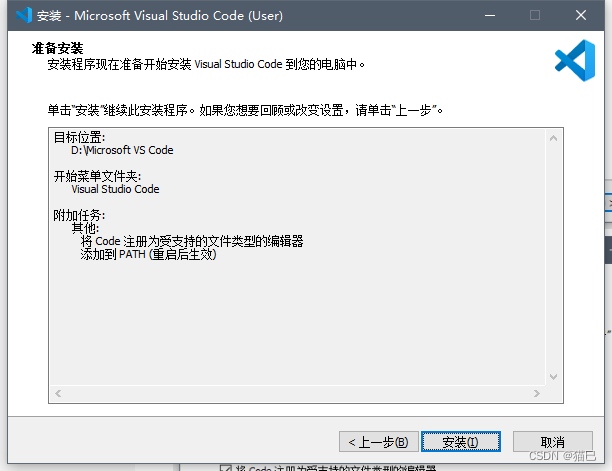Click the '开始菜单文件夹:' label
This screenshot has height=471, width=612.
point(97,176)
